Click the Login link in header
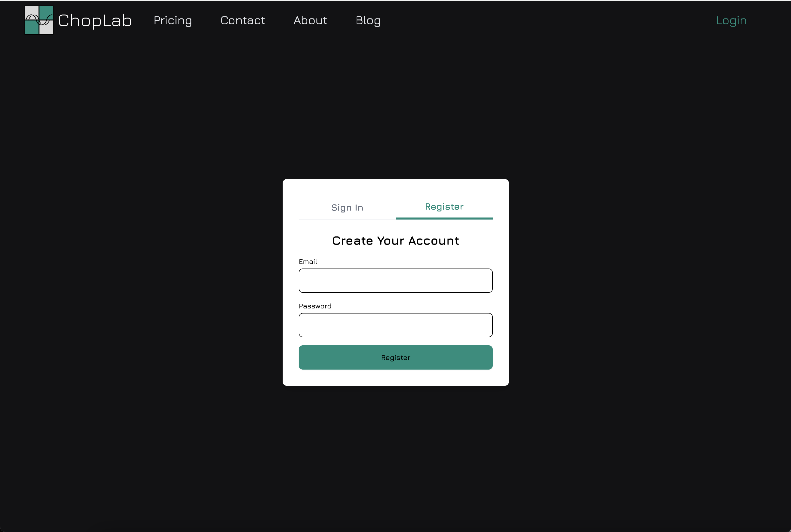Viewport: 791px width, 532px height. click(731, 21)
